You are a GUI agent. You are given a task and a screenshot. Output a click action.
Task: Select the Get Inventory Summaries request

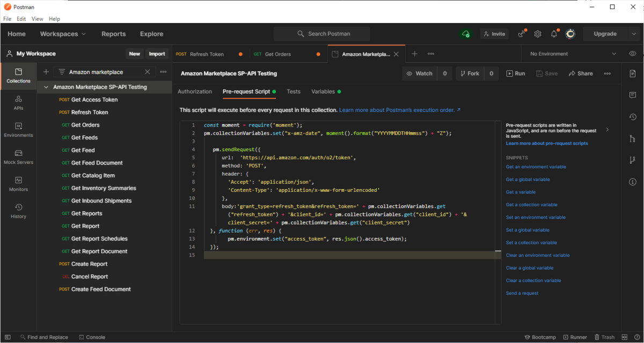coord(104,188)
